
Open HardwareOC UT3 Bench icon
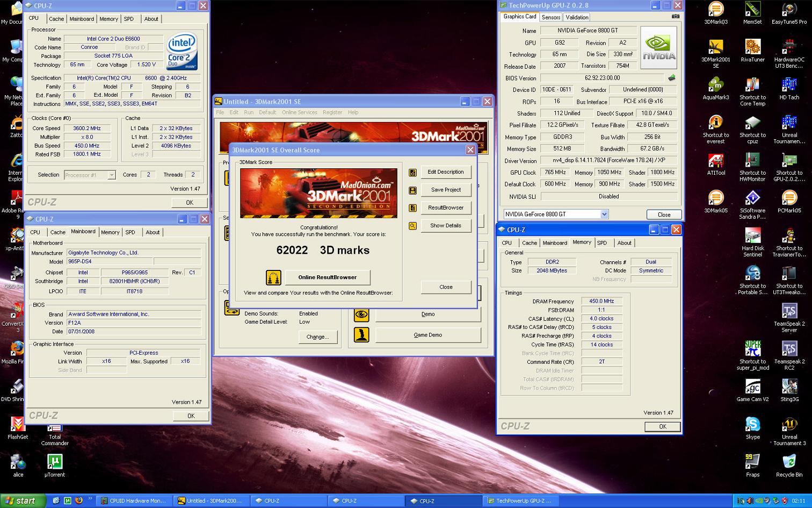coord(789,54)
